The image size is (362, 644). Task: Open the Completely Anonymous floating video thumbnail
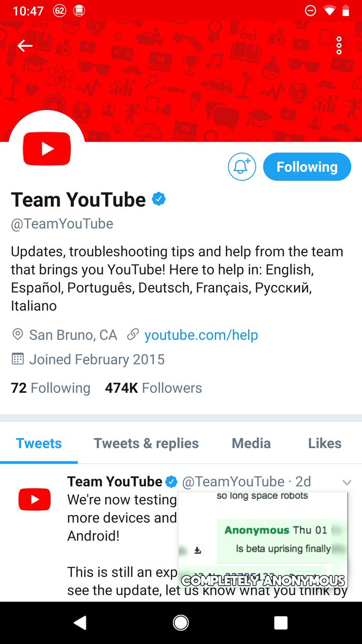click(263, 539)
